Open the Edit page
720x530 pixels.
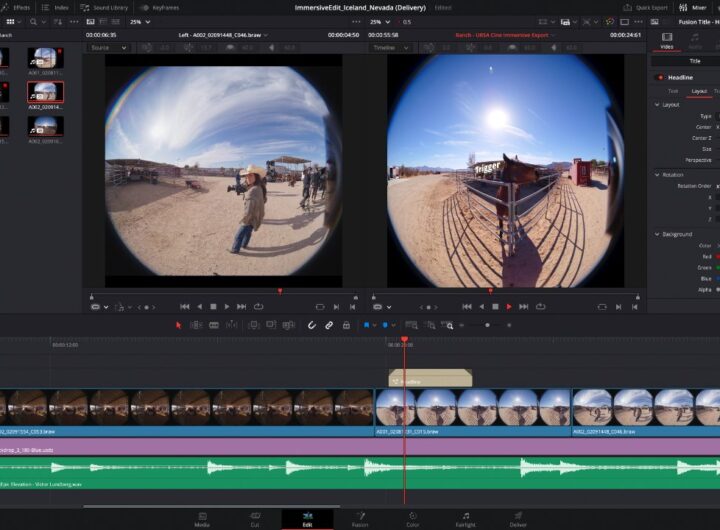307,519
